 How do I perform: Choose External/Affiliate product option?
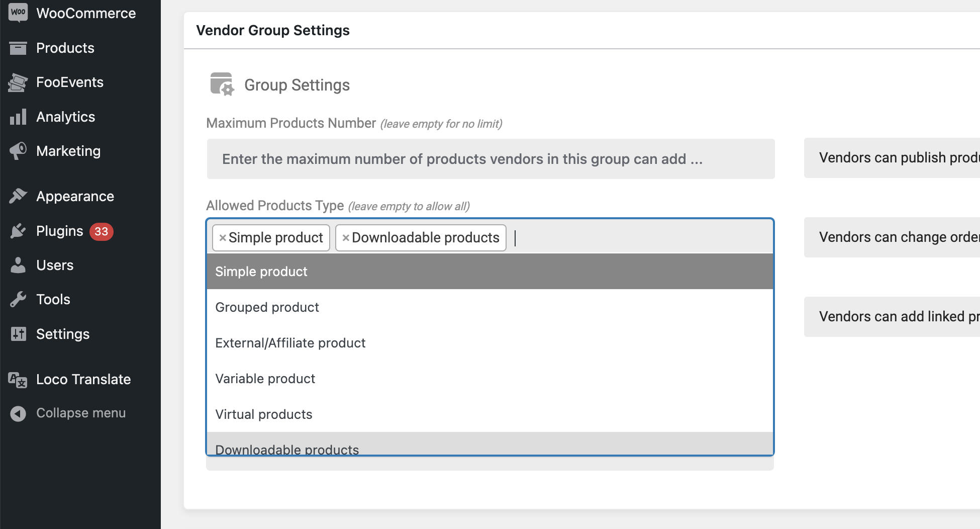tap(490, 343)
